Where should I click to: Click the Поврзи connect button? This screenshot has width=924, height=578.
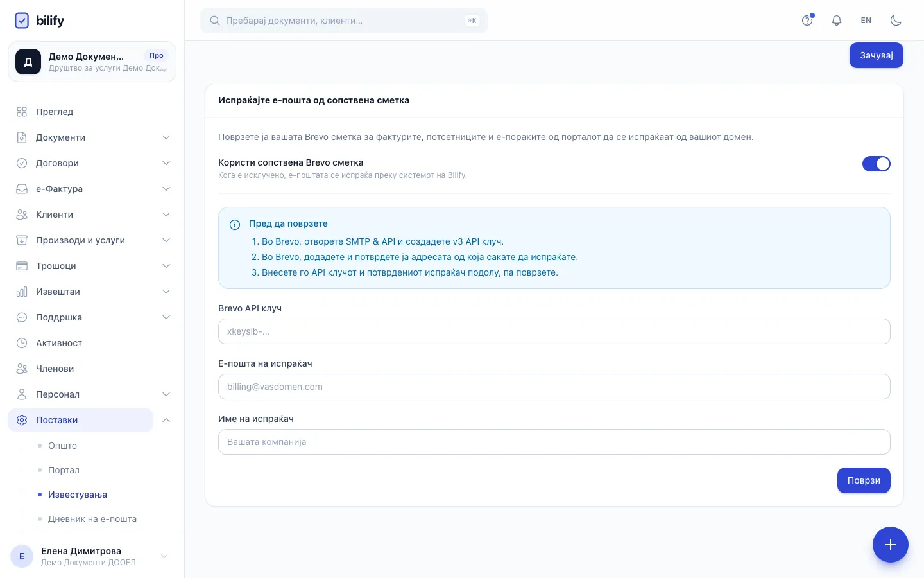pos(864,480)
